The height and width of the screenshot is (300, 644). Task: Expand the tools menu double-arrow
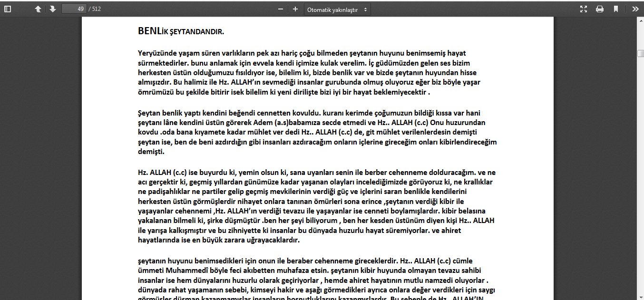pyautogui.click(x=635, y=9)
